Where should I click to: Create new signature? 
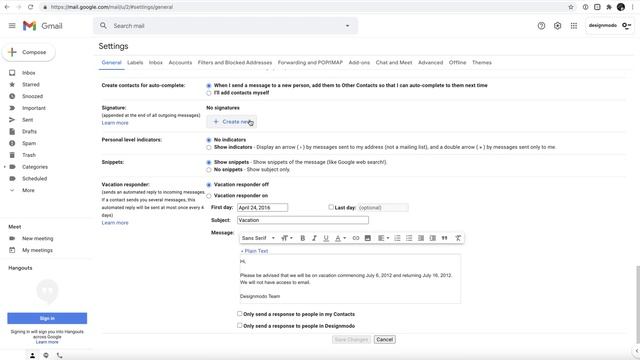[231, 122]
